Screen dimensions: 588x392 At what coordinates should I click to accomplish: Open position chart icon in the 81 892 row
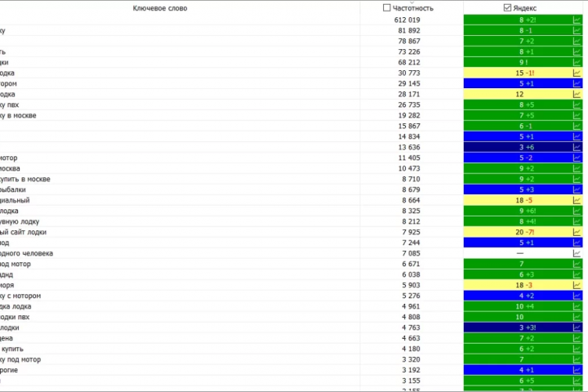[x=577, y=30]
